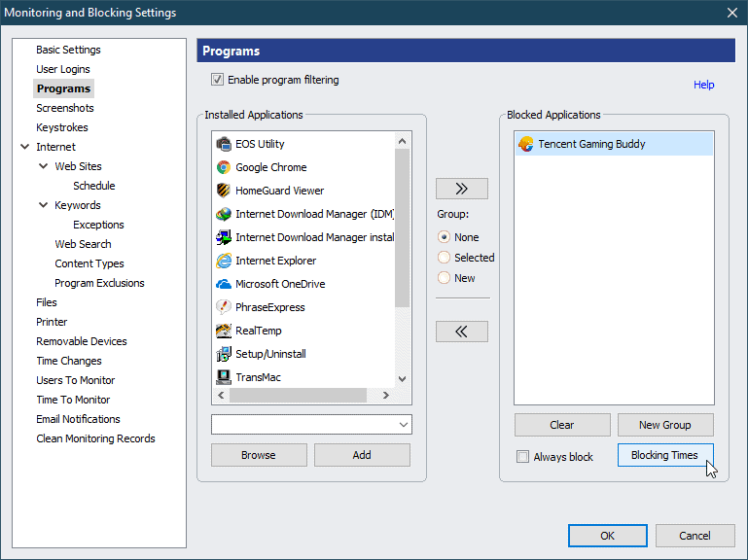Check the Always block checkbox
Viewport: 748px width, 560px height.
tap(523, 457)
